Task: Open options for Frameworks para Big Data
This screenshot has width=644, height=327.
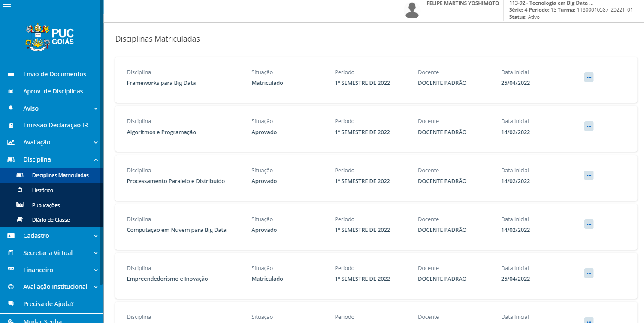Action: pyautogui.click(x=589, y=77)
